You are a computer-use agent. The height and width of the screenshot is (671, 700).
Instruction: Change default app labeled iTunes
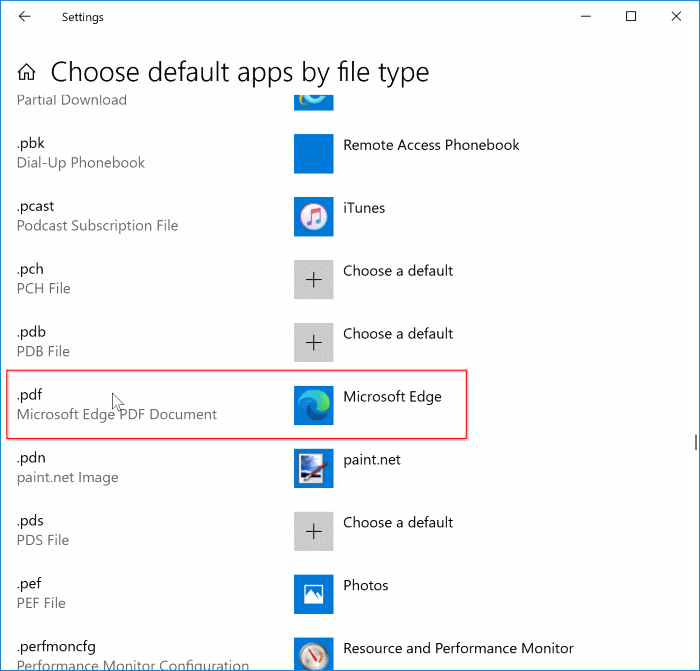(364, 208)
